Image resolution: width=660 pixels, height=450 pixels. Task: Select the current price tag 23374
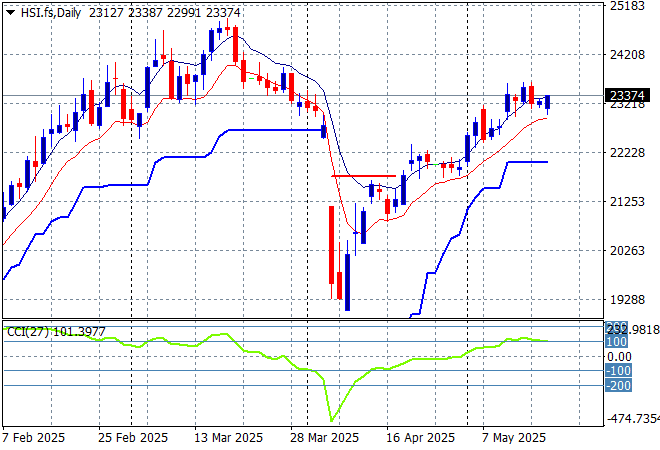(627, 96)
